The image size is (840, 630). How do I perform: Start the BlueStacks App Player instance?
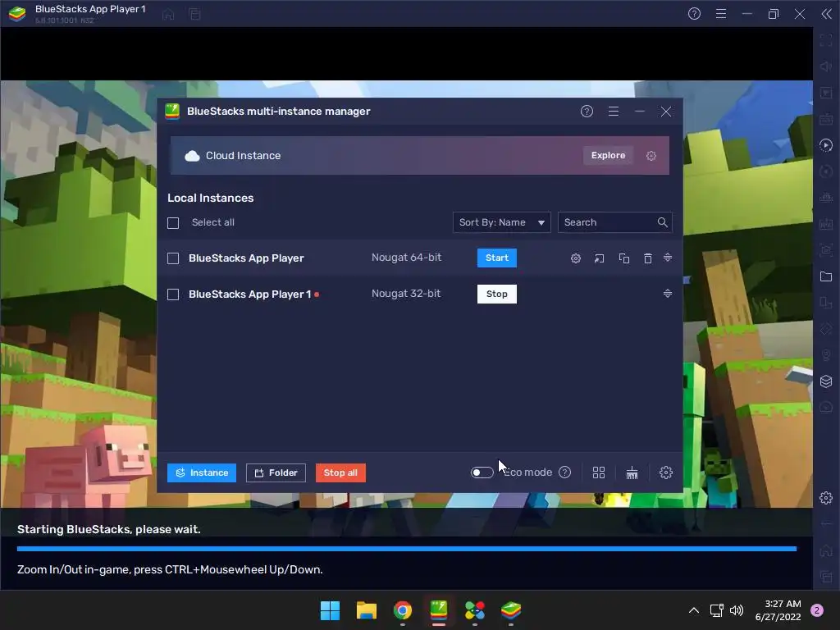point(496,258)
